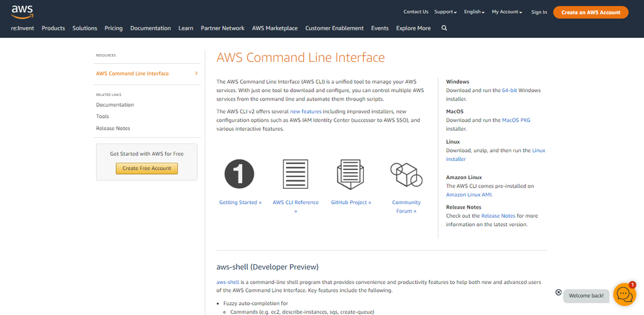Go to the Pricing menu item

coord(113,28)
